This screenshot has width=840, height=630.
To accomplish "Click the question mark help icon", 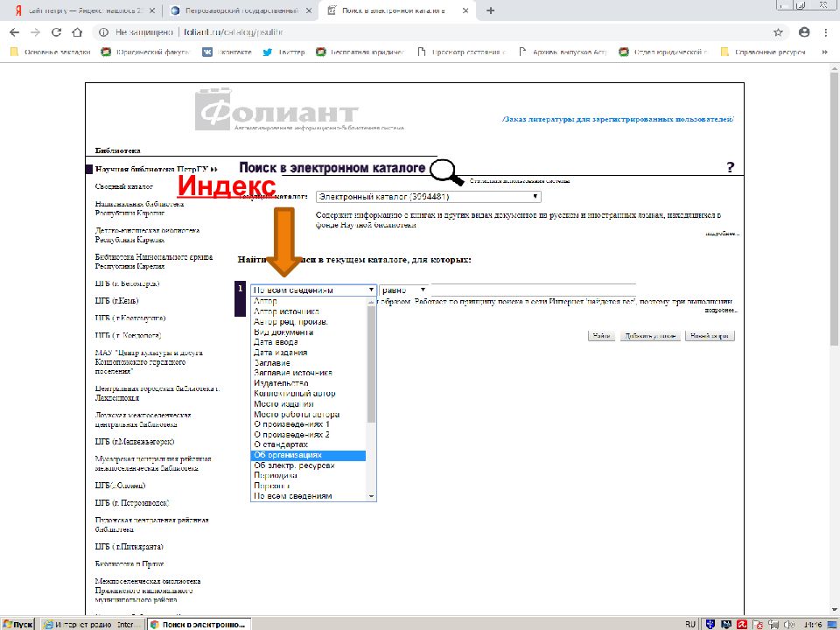I will coord(730,168).
